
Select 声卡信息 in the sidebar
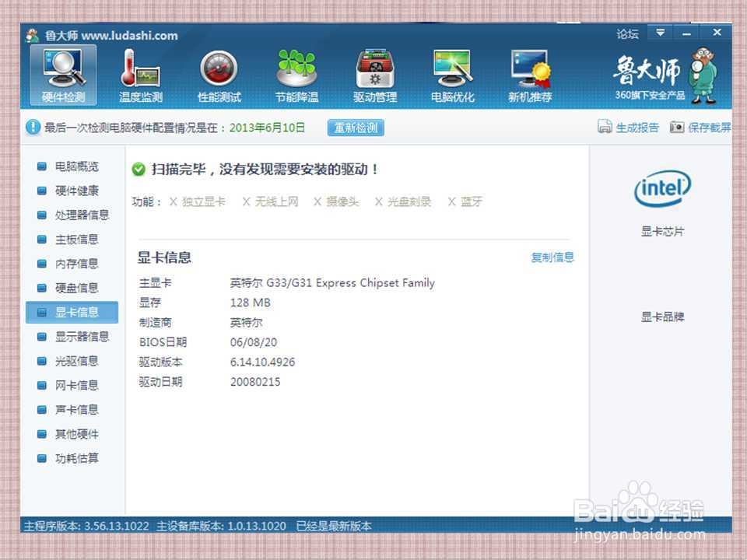(72, 410)
